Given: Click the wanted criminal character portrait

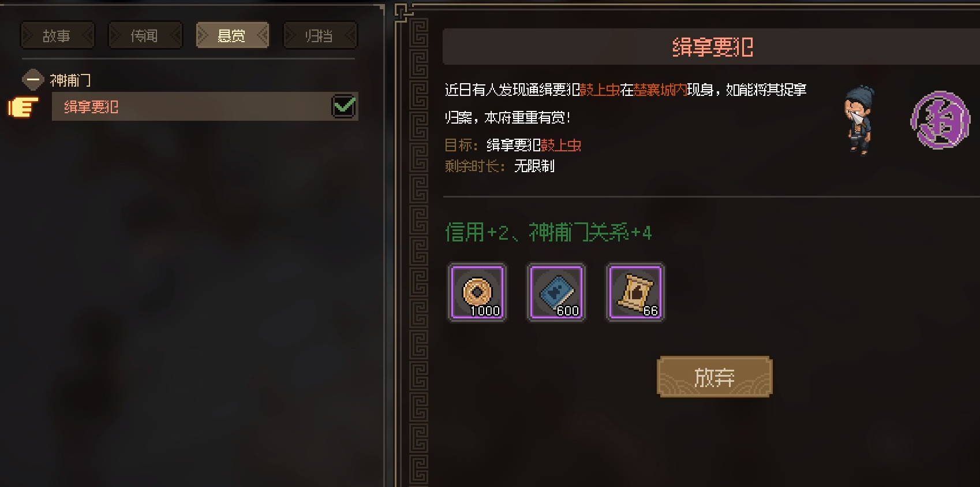Looking at the screenshot, I should tap(859, 120).
